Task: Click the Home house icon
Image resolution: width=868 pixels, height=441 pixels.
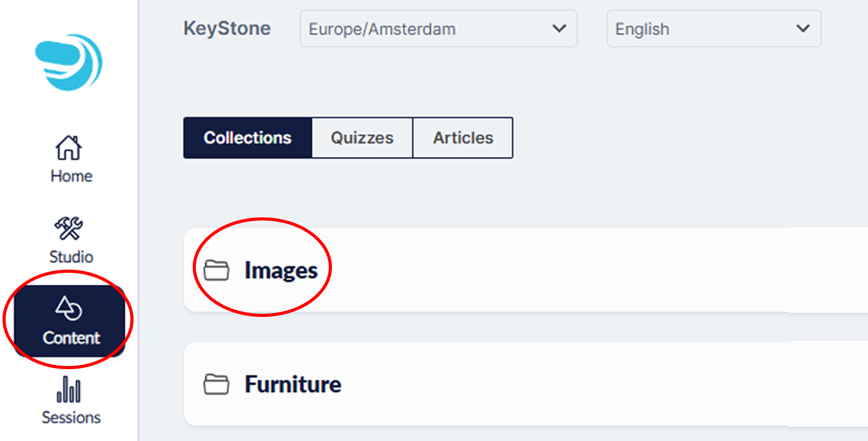Action: pos(69,148)
